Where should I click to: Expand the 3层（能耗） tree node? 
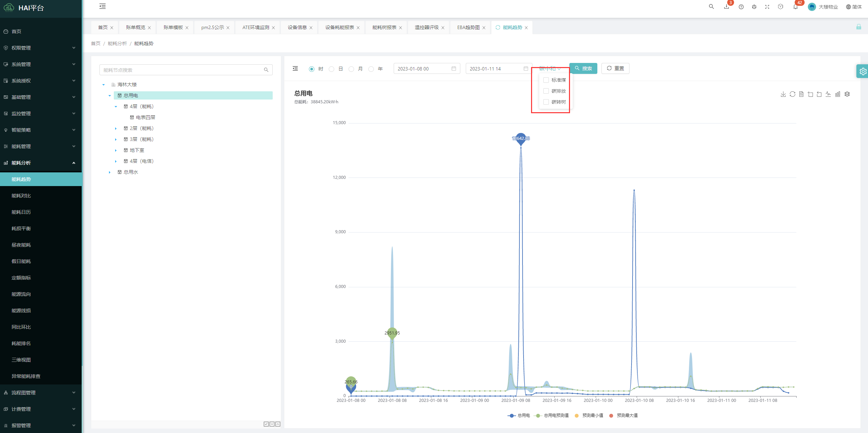[x=116, y=139]
